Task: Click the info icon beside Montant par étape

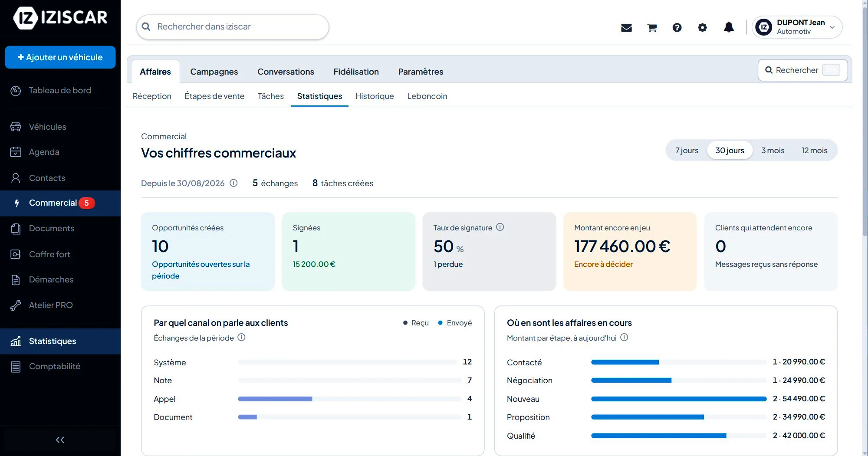Action: tap(624, 337)
